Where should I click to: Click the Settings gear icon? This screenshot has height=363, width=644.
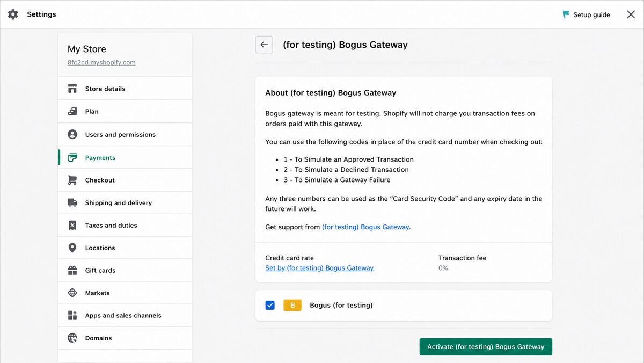(x=13, y=14)
